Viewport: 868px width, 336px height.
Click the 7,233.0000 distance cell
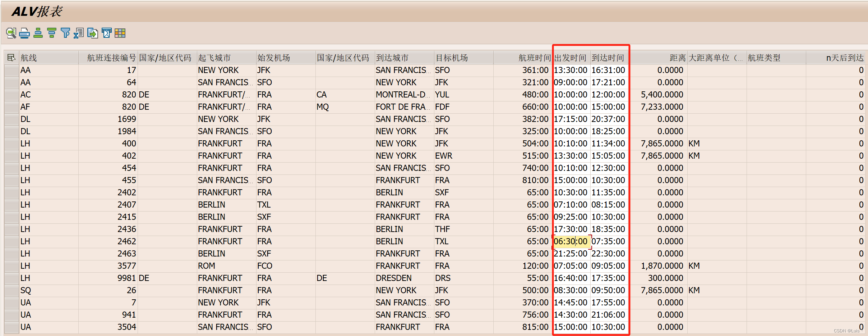coord(658,107)
